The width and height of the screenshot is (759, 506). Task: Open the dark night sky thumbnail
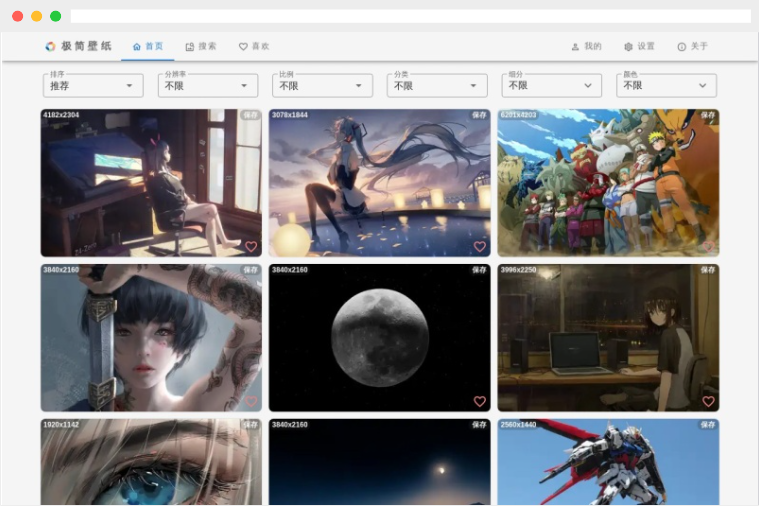point(380,462)
